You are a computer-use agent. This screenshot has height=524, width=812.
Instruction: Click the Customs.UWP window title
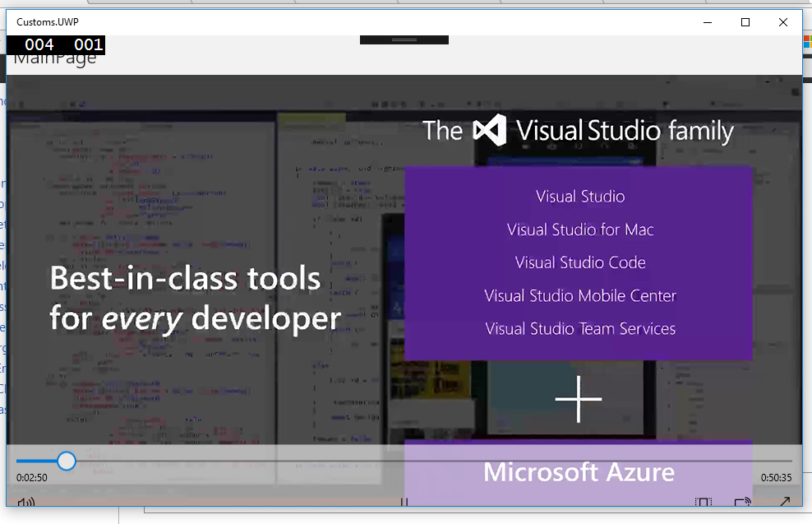click(48, 21)
